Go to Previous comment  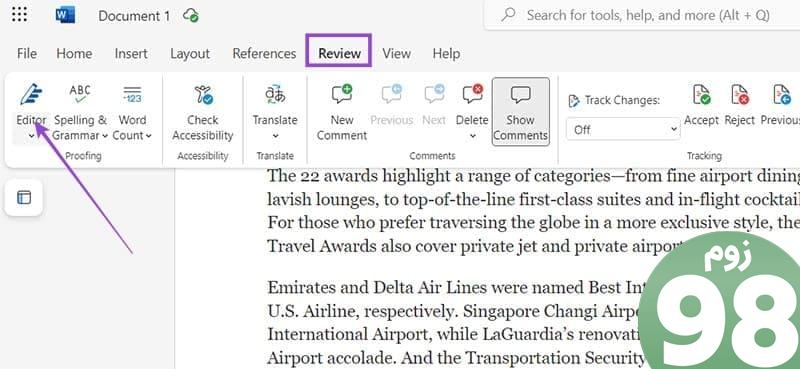click(x=391, y=106)
